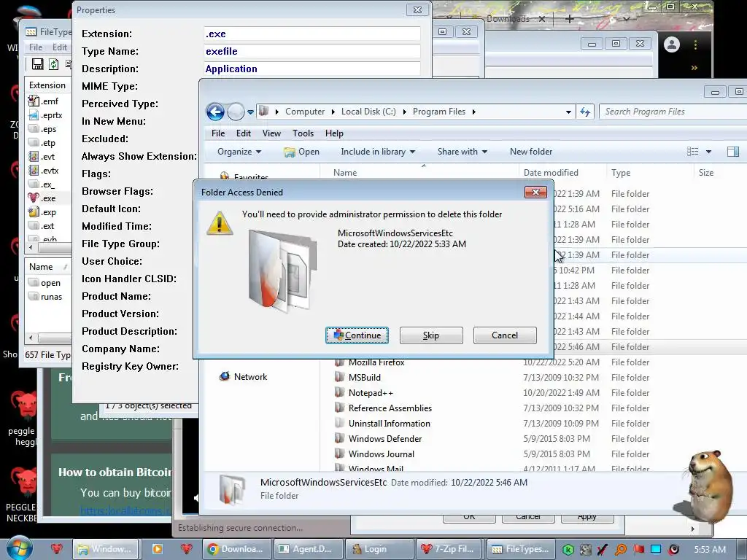Select Uninstall Information folder

pyautogui.click(x=389, y=424)
